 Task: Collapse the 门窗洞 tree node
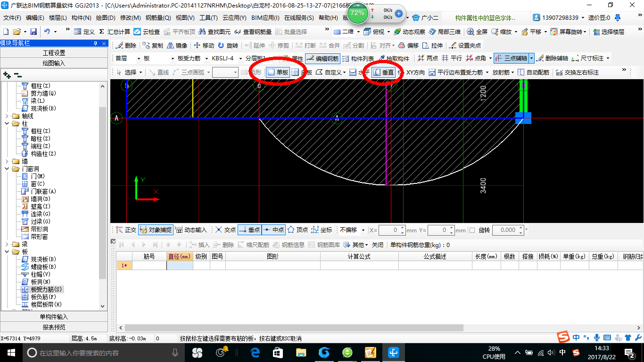(6, 169)
